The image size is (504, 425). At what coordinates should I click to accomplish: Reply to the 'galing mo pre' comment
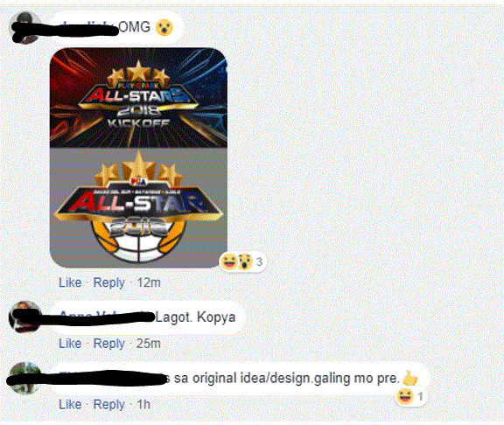(108, 404)
